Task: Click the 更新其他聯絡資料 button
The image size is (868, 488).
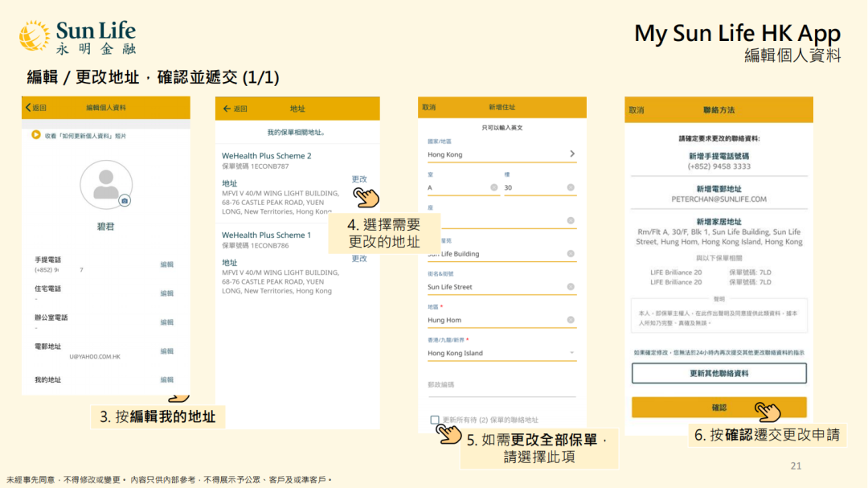Action: [x=719, y=373]
